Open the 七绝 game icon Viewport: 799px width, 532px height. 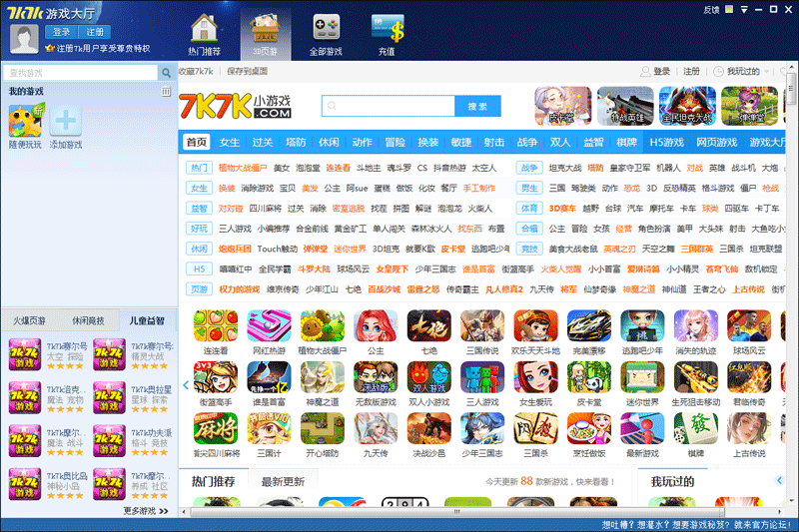pyautogui.click(x=429, y=326)
